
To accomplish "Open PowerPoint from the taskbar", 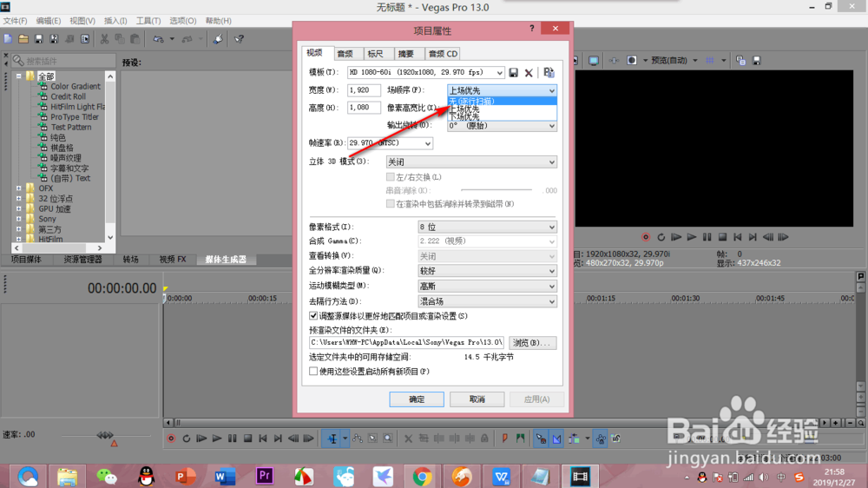I will tap(186, 477).
